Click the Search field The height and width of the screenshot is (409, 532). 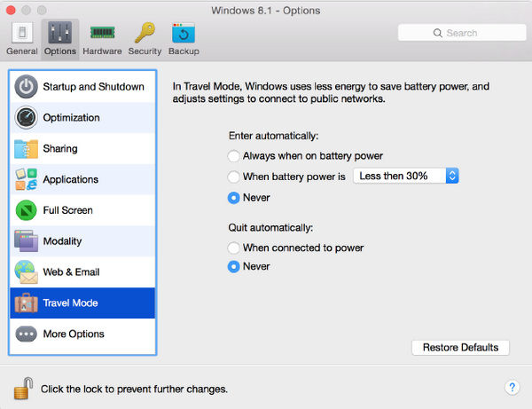pos(458,33)
